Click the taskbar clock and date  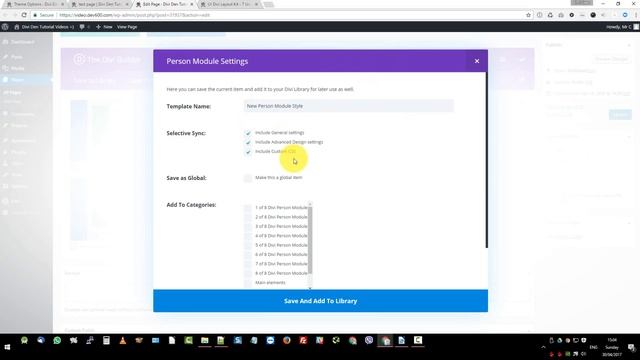pyautogui.click(x=612, y=347)
